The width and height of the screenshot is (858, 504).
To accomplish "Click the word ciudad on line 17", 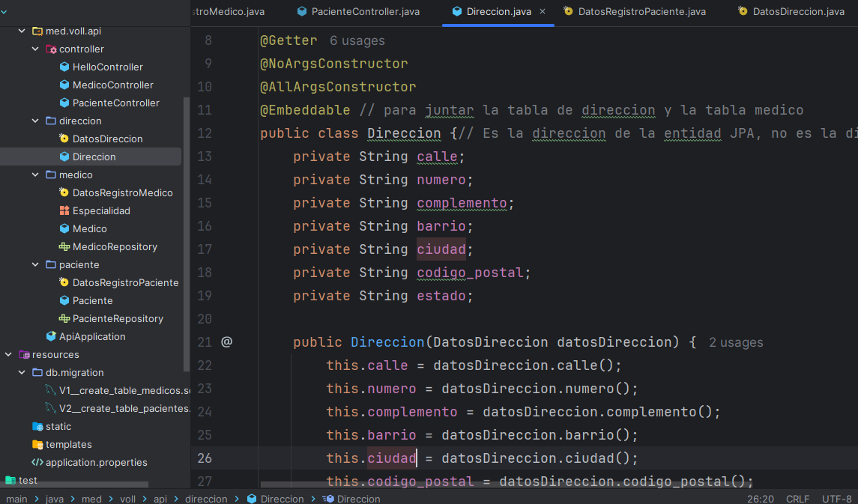I will click(441, 249).
